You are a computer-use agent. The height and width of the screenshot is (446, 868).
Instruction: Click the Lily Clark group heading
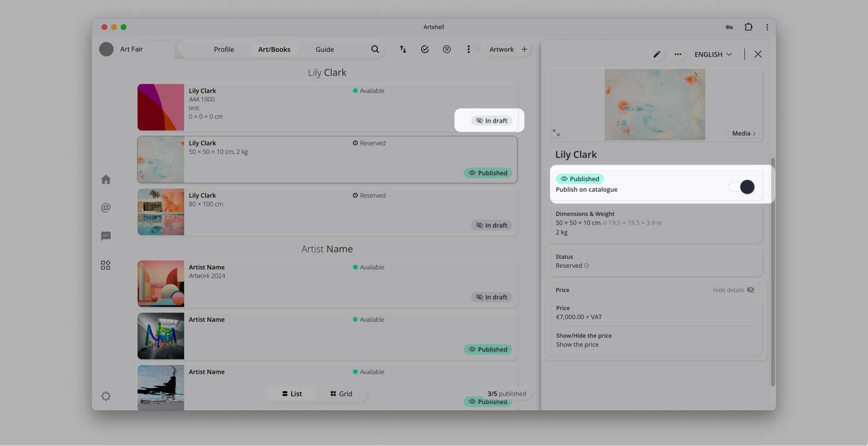pos(327,72)
